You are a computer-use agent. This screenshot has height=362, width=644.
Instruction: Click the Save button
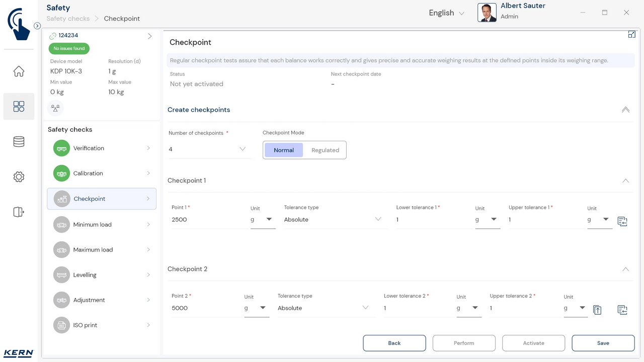603,343
